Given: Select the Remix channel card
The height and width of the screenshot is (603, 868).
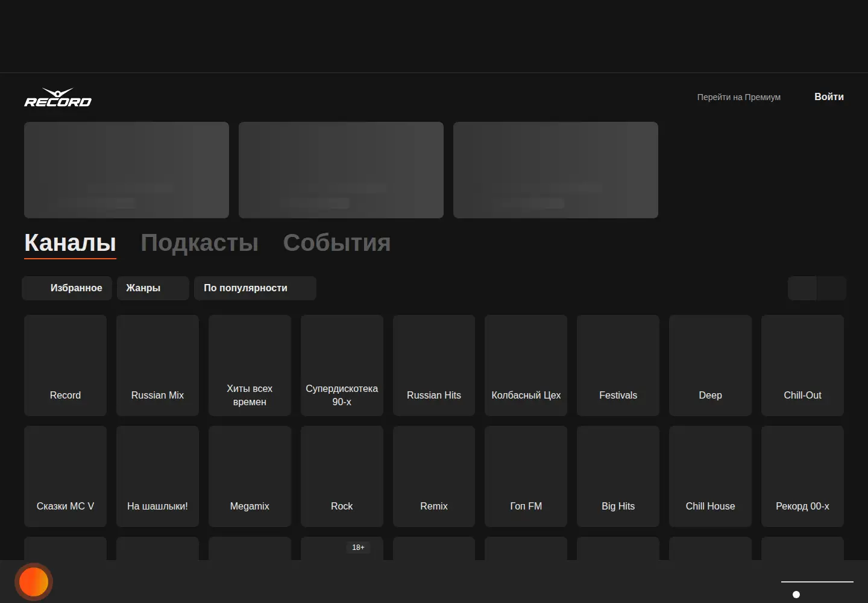Looking at the screenshot, I should pos(434,476).
